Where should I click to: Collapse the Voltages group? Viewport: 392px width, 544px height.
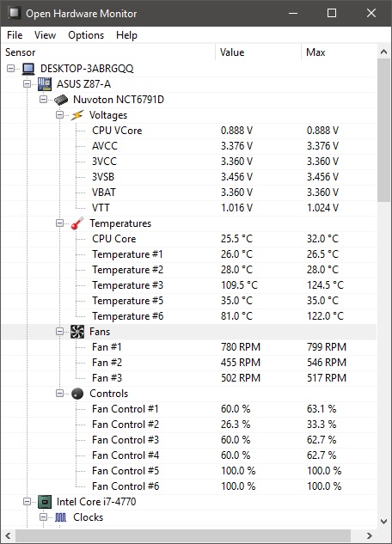59,115
